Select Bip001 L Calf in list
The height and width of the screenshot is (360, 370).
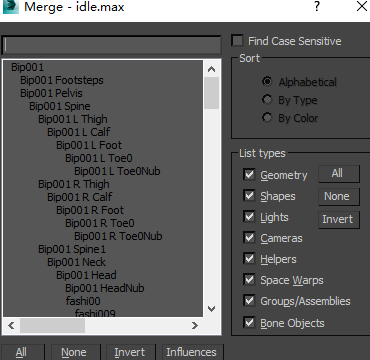[x=78, y=132]
